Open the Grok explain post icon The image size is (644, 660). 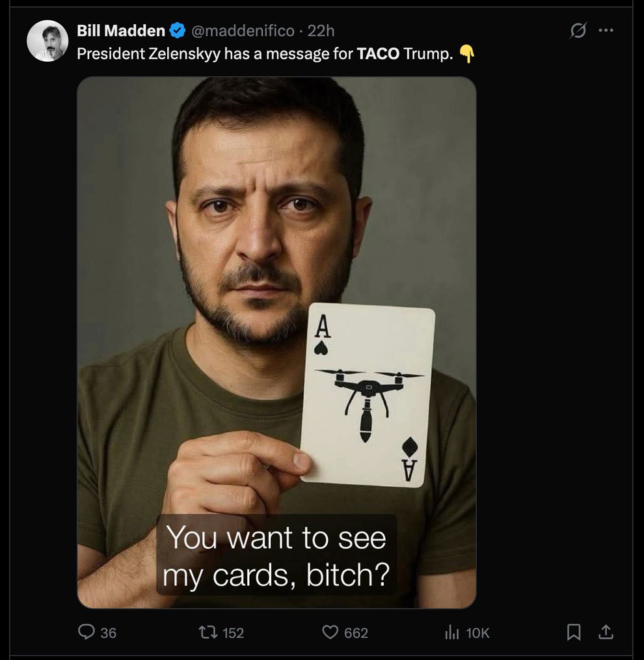[578, 31]
